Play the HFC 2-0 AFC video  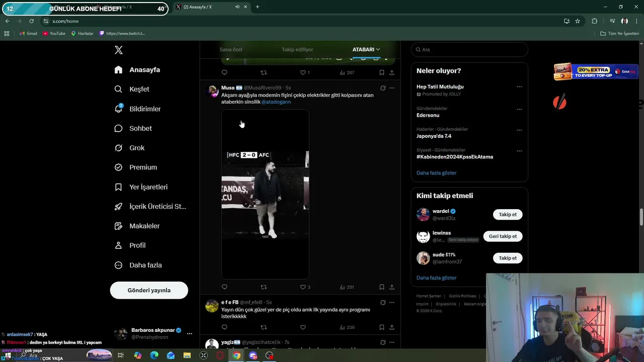265,194
